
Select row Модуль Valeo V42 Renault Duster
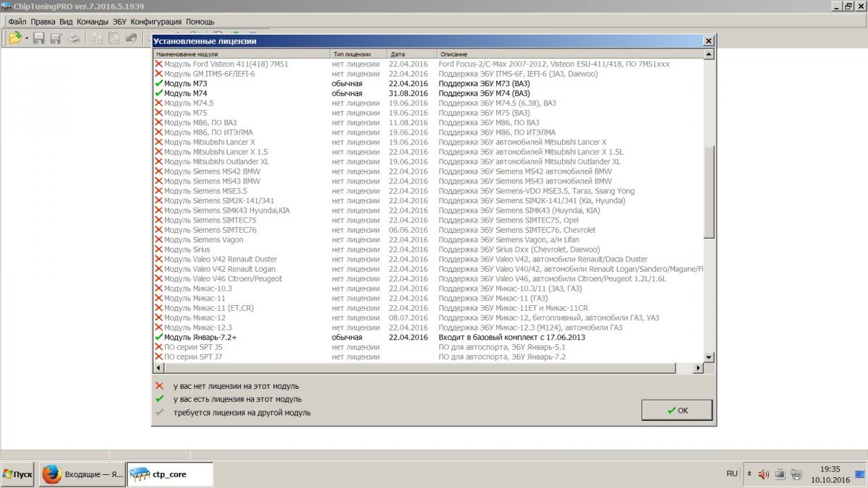tap(428, 259)
